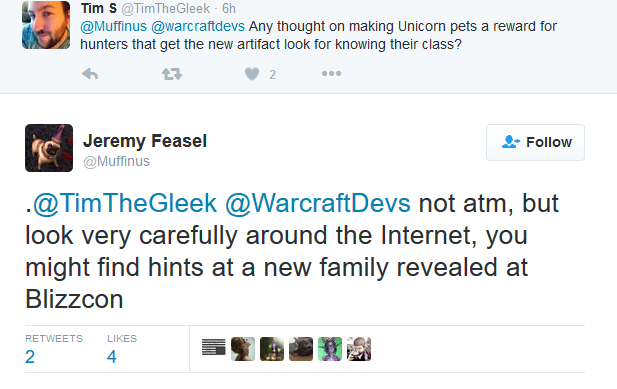The height and width of the screenshot is (389, 617).
Task: Open Jeremy Feasel name link
Action: 145,141
